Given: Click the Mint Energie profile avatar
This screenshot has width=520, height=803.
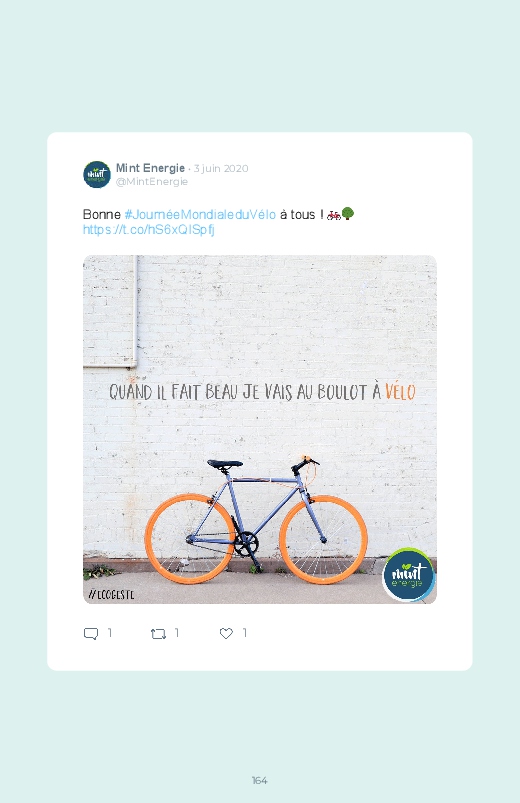Looking at the screenshot, I should pyautogui.click(x=97, y=175).
